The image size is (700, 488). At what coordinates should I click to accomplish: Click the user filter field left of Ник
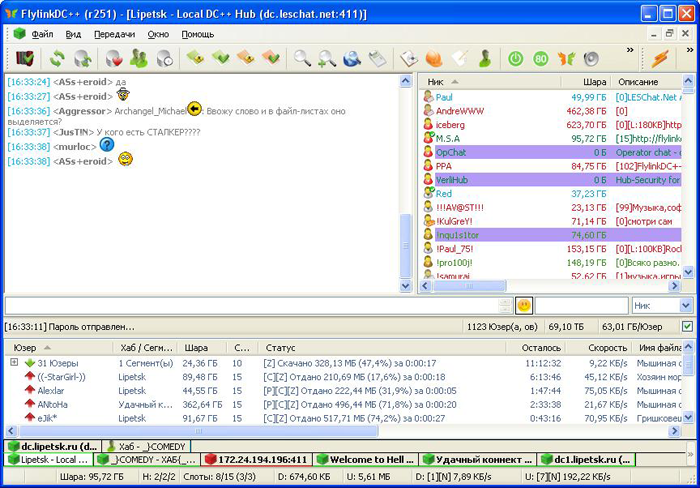582,306
